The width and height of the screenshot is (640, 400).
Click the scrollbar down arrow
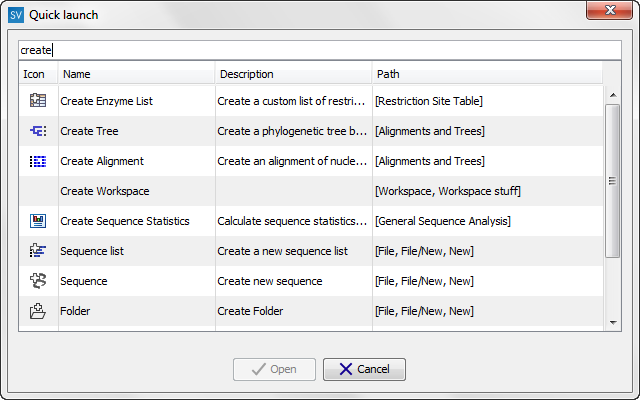pyautogui.click(x=613, y=322)
